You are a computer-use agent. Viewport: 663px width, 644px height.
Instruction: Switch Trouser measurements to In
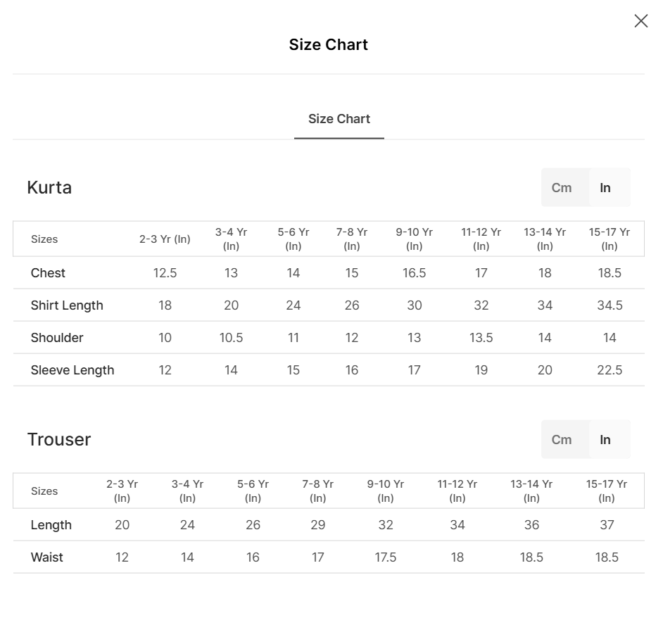point(605,440)
